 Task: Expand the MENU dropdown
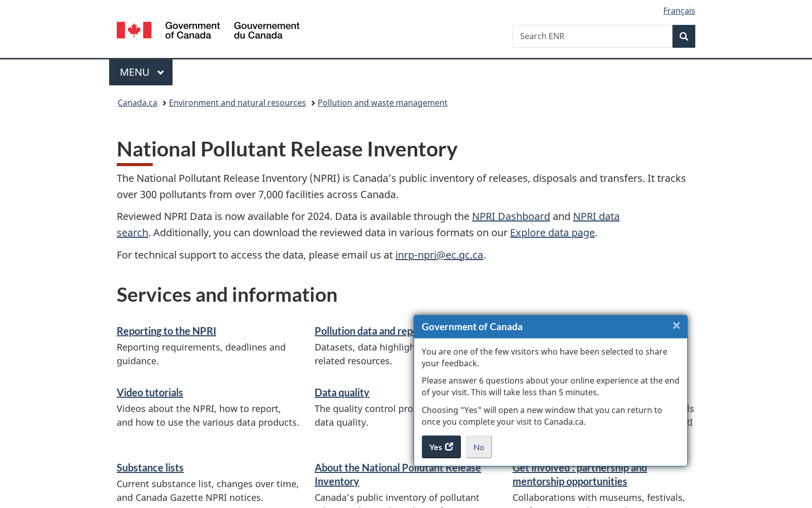(141, 72)
